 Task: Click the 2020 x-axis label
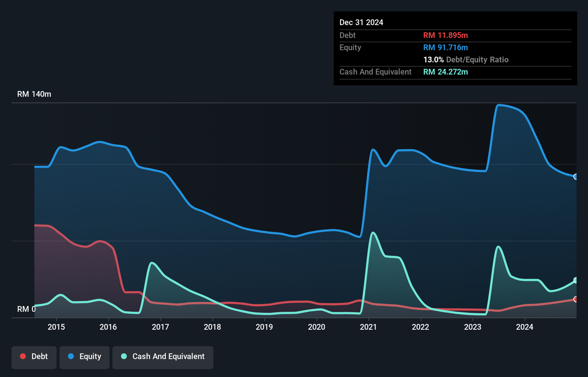click(x=317, y=327)
